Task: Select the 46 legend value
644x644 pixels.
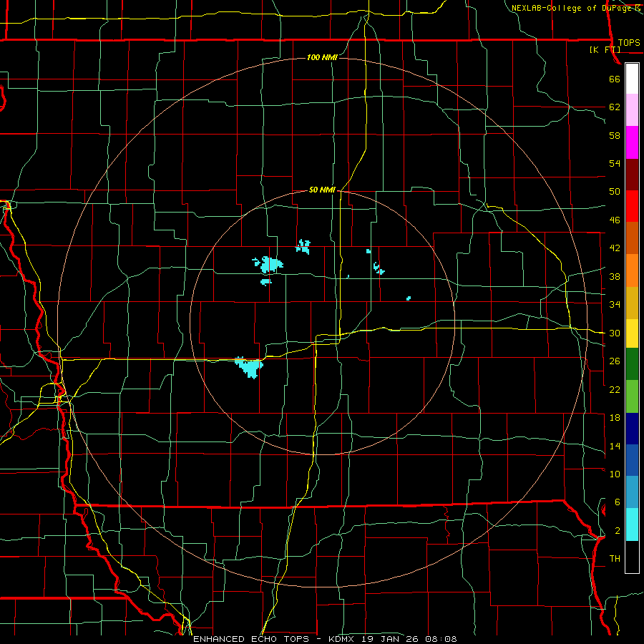Action: [x=615, y=220]
